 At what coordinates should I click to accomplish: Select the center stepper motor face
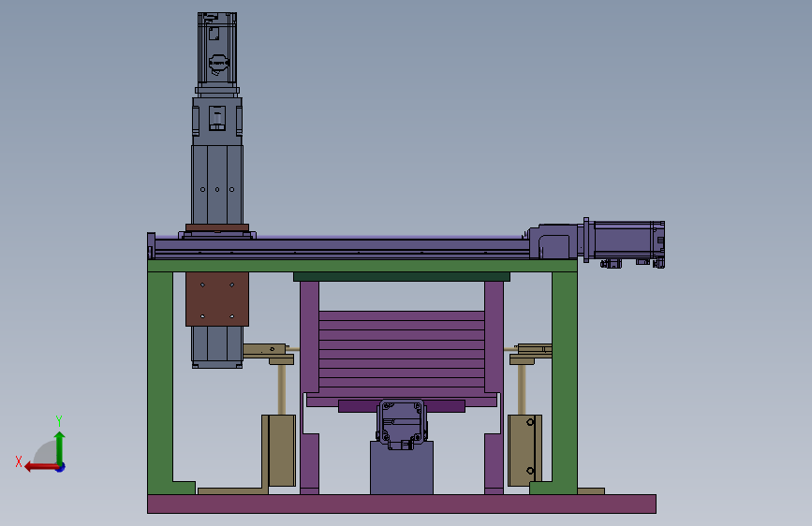[x=402, y=423]
